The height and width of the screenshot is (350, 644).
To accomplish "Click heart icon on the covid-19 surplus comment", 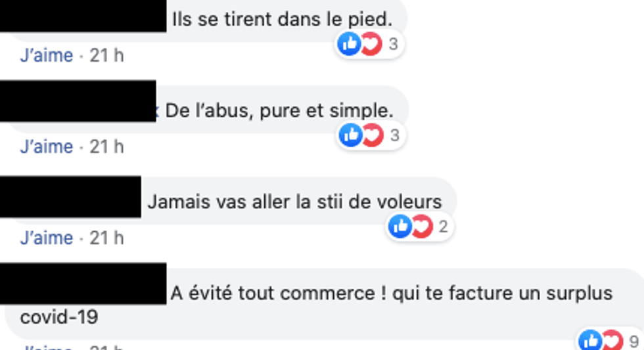I will [x=612, y=339].
